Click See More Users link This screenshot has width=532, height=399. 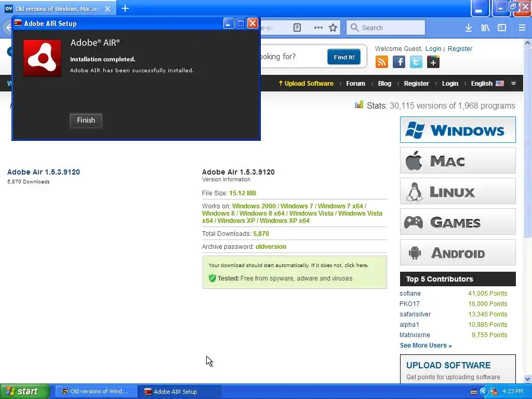tap(426, 345)
